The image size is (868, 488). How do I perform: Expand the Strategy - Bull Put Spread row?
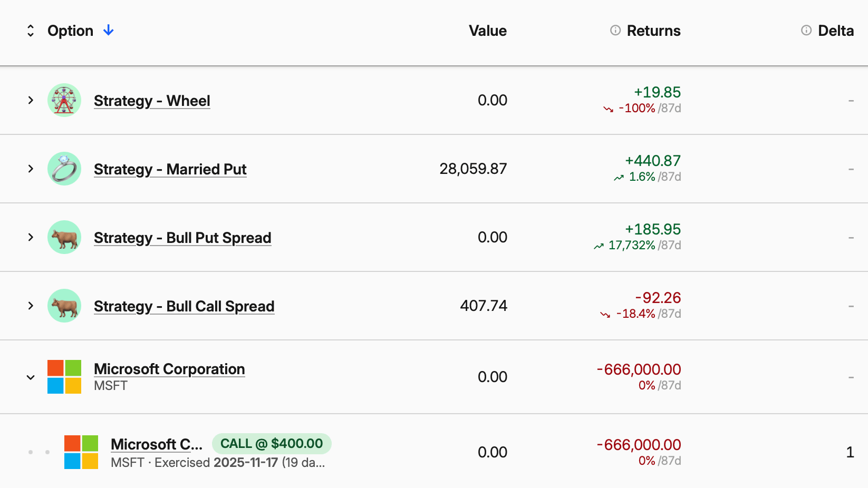pyautogui.click(x=30, y=237)
